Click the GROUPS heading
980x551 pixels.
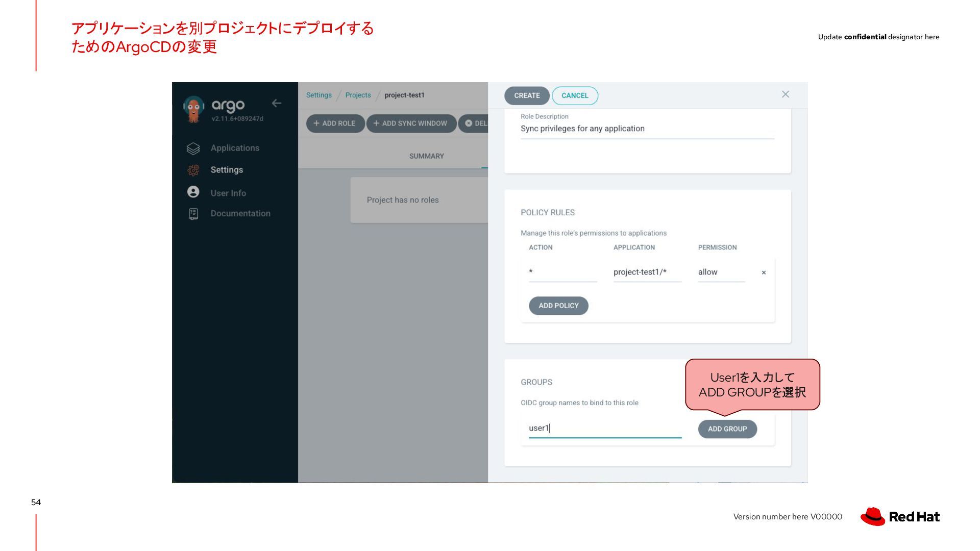click(x=536, y=382)
